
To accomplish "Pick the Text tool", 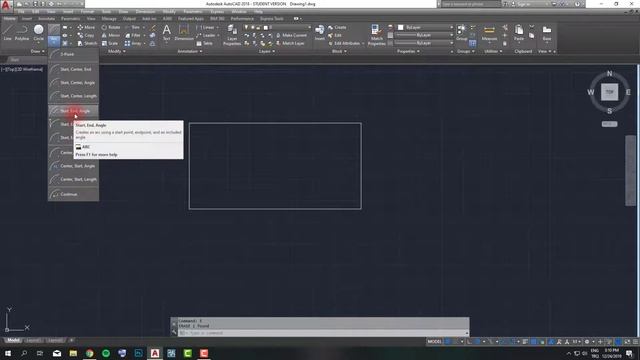I will click(x=167, y=33).
